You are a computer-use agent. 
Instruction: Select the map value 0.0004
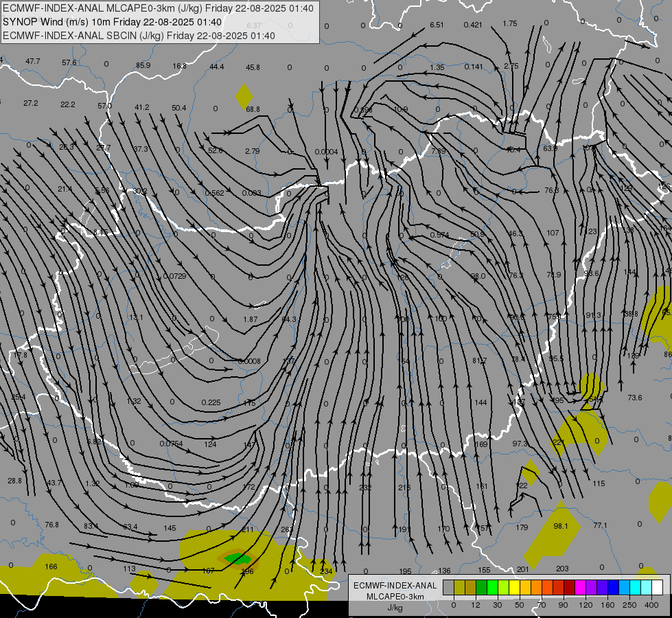pyautogui.click(x=326, y=152)
